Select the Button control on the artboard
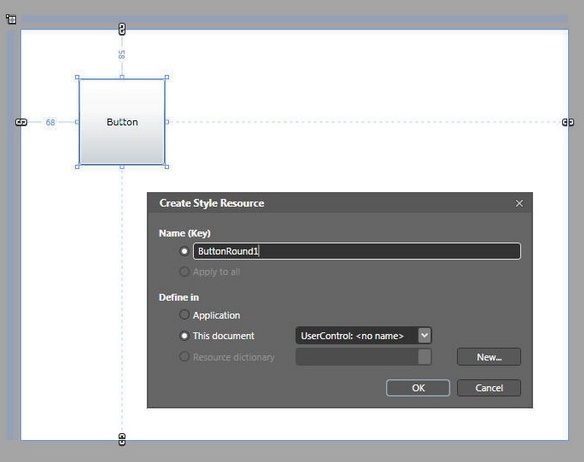 click(122, 122)
